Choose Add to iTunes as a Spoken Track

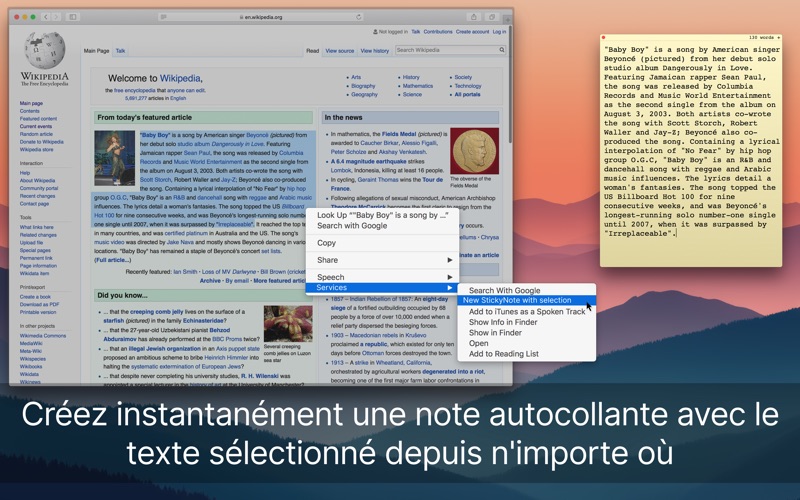(x=527, y=311)
